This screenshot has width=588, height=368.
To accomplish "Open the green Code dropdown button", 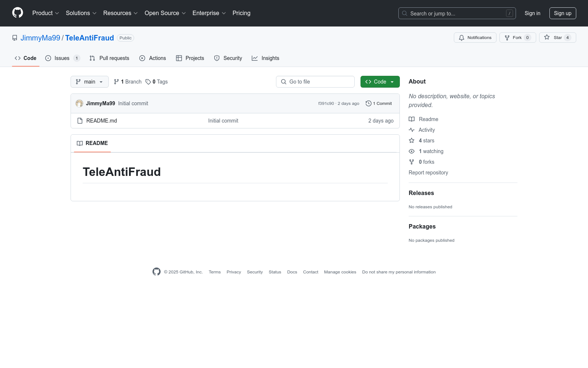I will [x=380, y=82].
